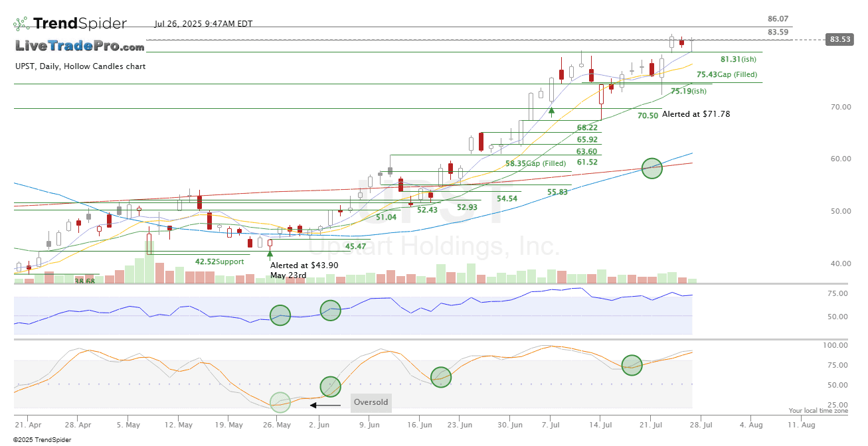Select the 'Jul 26, 2025 9:47AM EDT' timestamp

pos(203,23)
